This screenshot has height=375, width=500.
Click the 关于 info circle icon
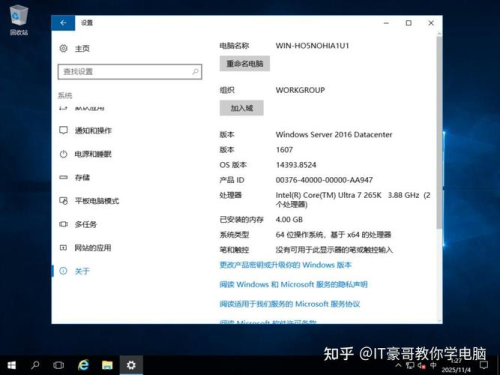coord(63,271)
